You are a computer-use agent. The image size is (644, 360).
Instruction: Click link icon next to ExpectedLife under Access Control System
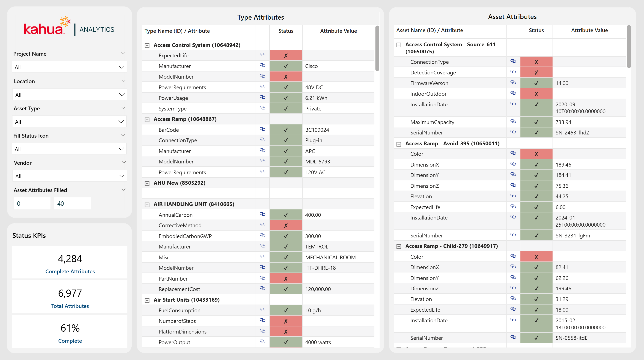[262, 55]
